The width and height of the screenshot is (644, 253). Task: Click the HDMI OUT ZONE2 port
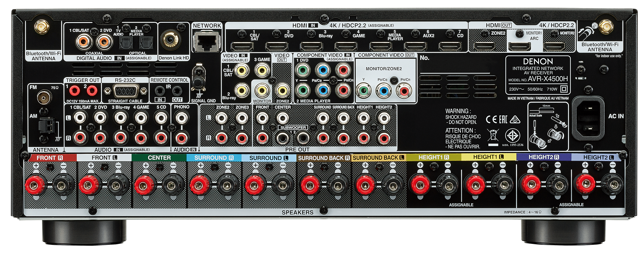point(484,47)
